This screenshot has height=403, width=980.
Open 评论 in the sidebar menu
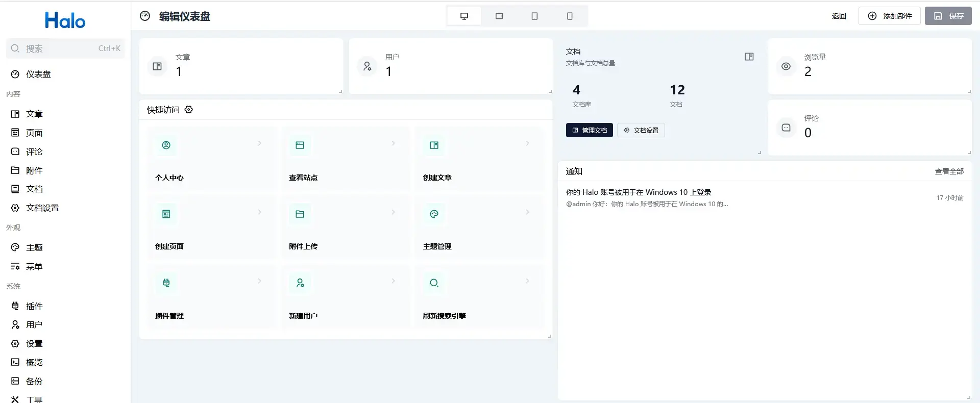point(65,152)
